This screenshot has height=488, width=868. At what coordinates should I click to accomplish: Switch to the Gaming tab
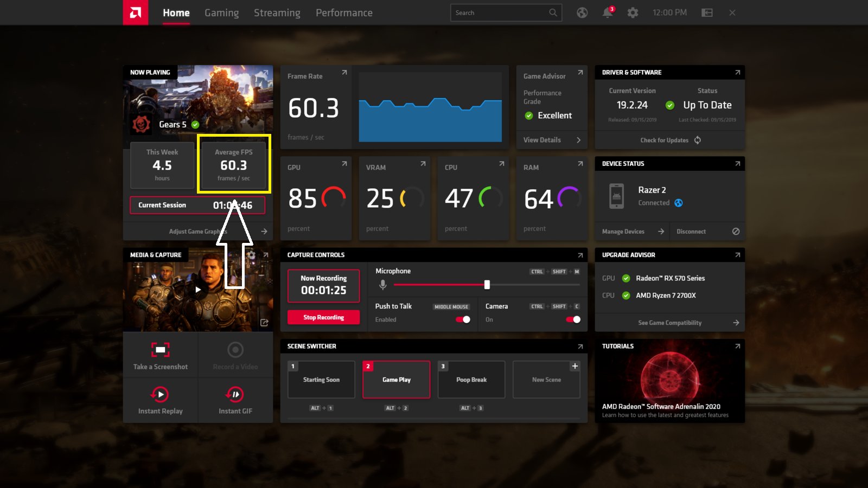221,12
